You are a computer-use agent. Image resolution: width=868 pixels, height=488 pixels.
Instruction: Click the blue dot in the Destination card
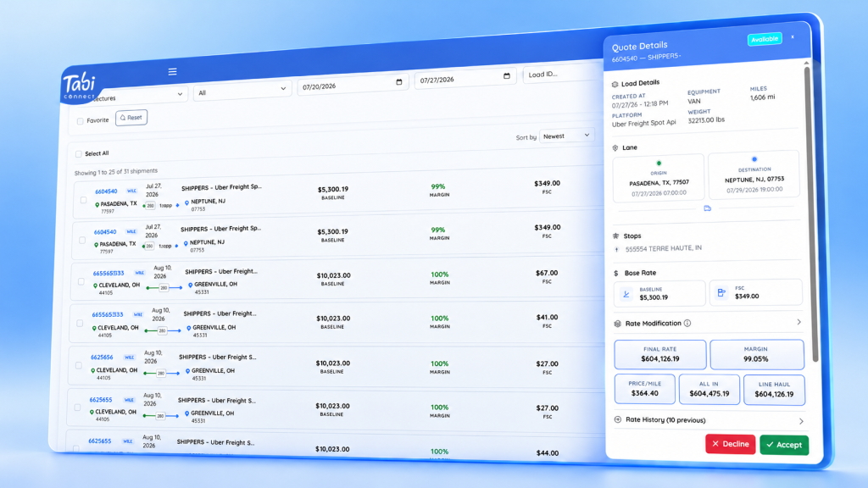click(754, 159)
